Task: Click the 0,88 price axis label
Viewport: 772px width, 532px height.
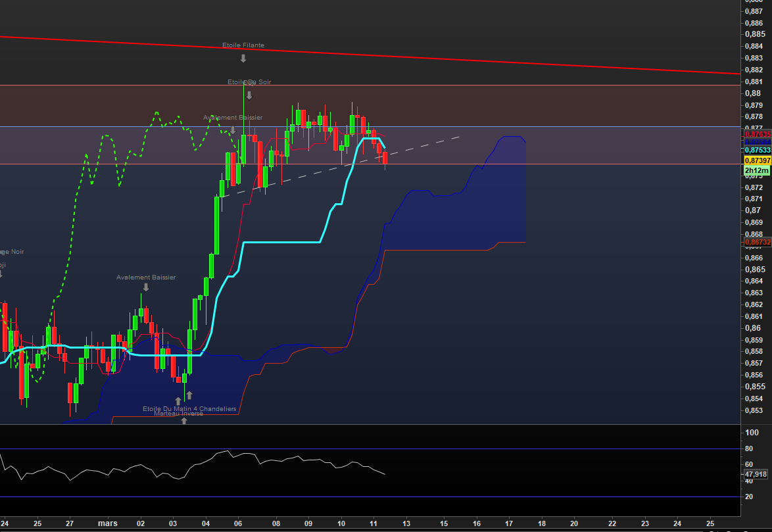Action: tap(754, 93)
